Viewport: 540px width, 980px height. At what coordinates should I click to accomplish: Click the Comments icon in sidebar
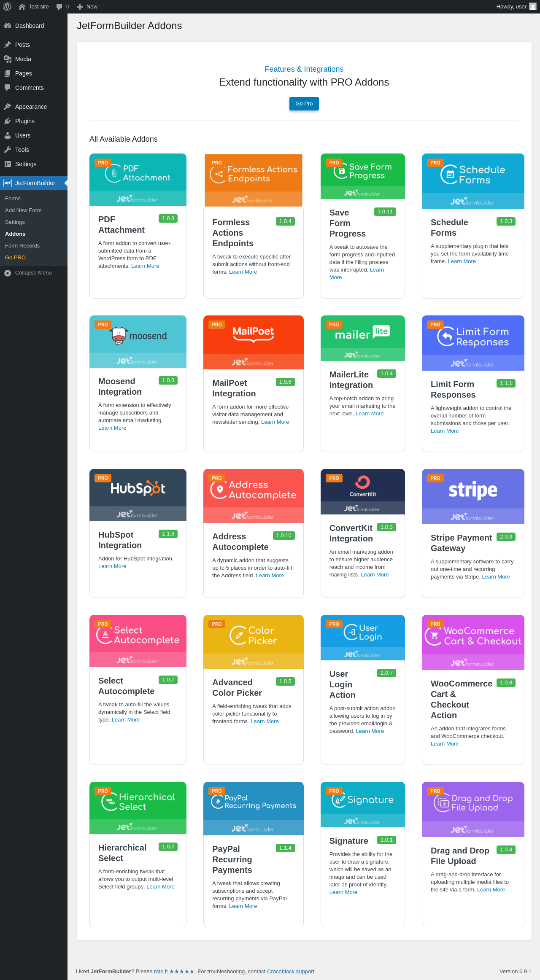8,88
